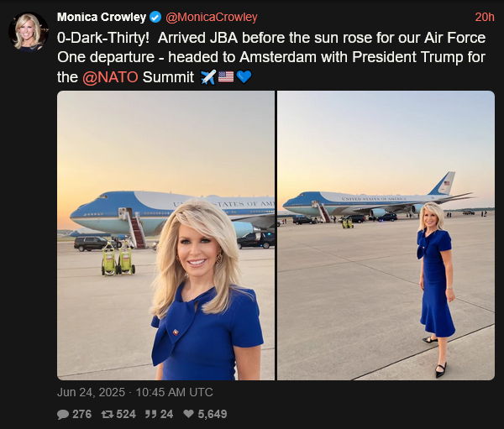
Task: Click the blue heart emoji
Action: click(244, 77)
